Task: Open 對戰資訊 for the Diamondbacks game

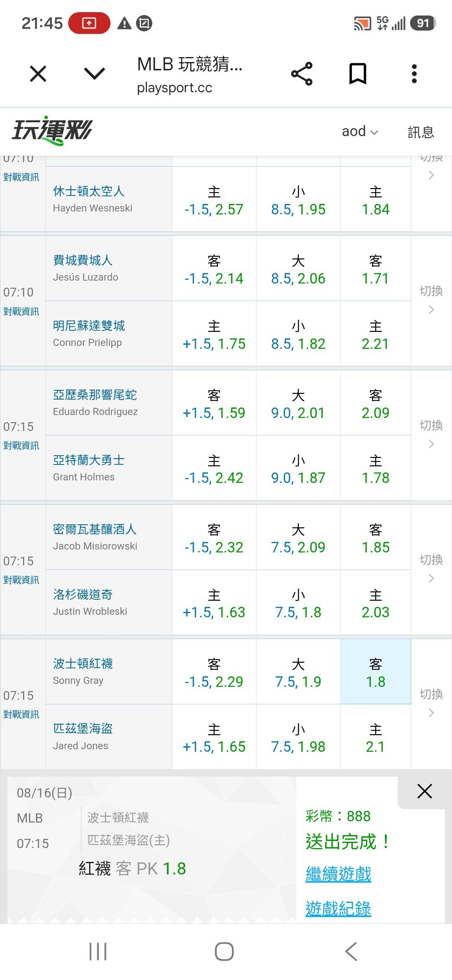Action: 21,446
